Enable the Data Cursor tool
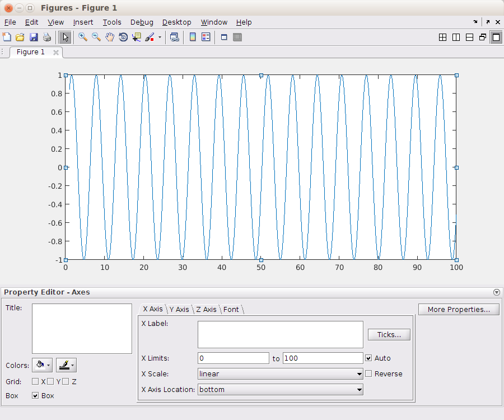 tap(137, 38)
